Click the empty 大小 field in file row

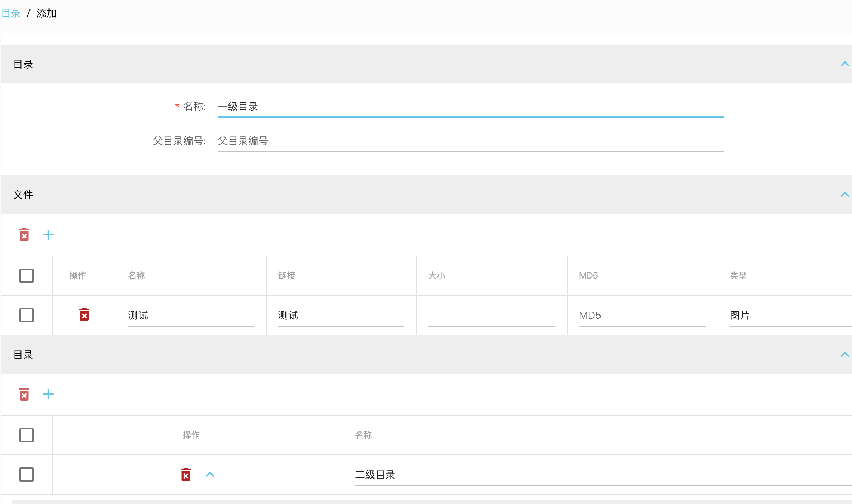pyautogui.click(x=491, y=316)
